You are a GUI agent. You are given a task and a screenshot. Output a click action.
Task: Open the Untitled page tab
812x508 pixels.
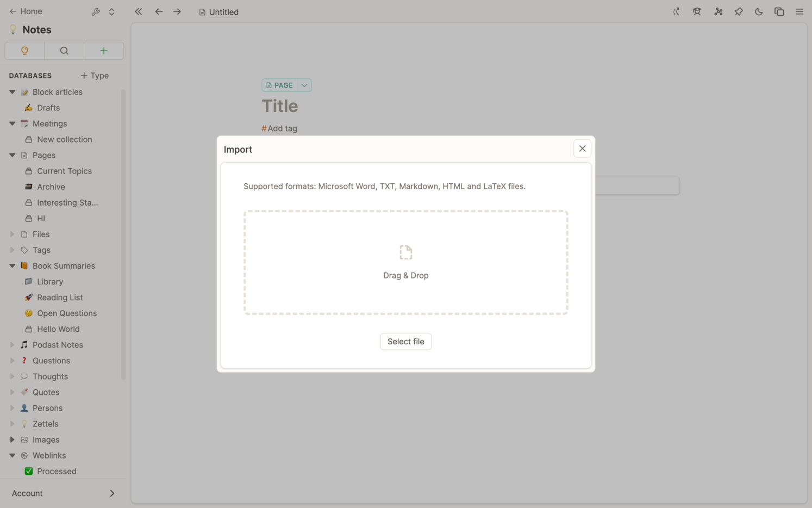pos(218,12)
